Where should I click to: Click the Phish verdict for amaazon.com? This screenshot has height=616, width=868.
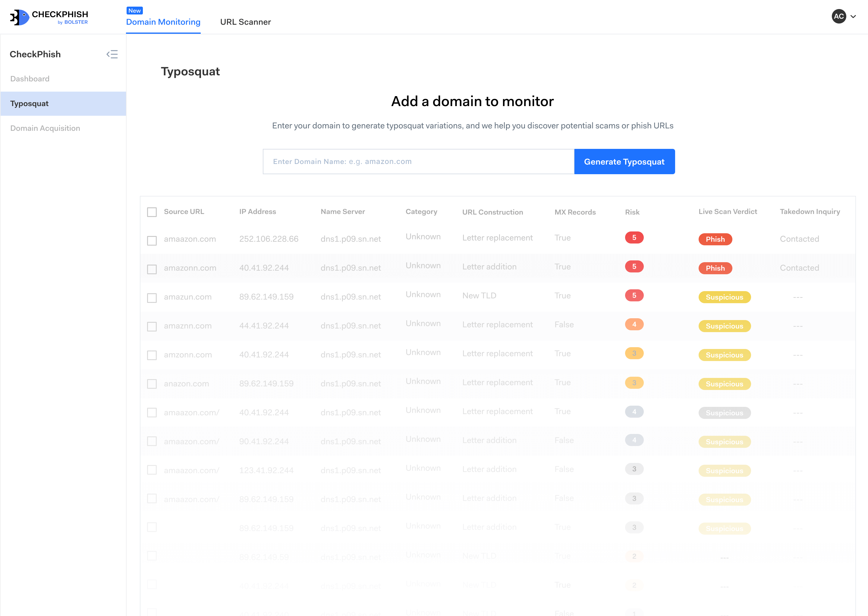pyautogui.click(x=715, y=239)
